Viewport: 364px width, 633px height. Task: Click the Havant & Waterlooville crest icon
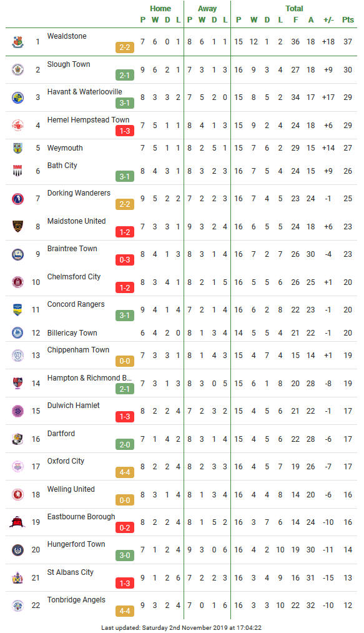(x=17, y=97)
